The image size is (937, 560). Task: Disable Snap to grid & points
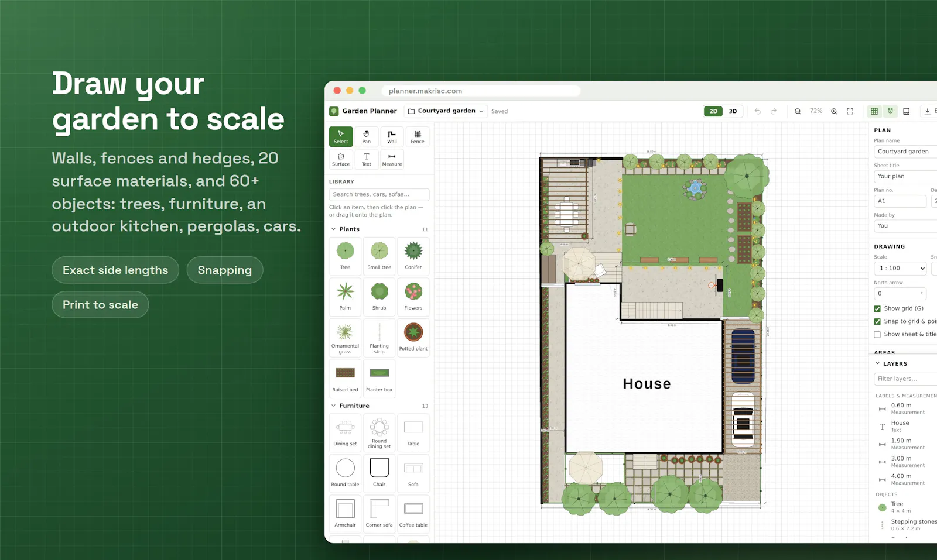tap(877, 322)
